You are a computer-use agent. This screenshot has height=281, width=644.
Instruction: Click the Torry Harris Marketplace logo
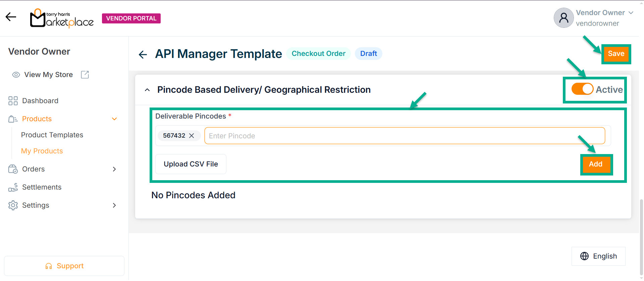pos(62,18)
